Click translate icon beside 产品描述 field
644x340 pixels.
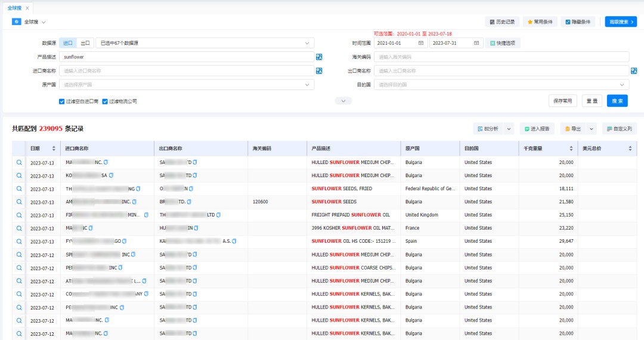pyautogui.click(x=319, y=57)
